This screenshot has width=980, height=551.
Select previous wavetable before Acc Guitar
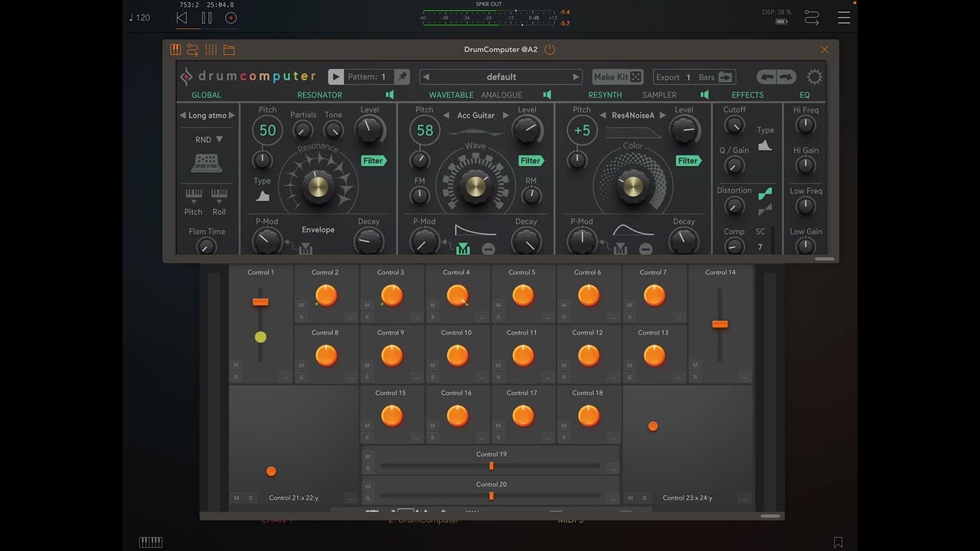[x=446, y=116]
